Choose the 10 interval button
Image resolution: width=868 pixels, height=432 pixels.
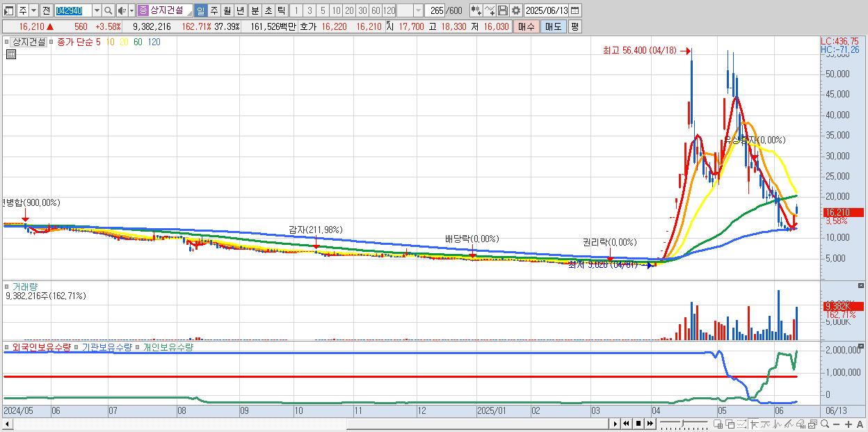click(336, 10)
